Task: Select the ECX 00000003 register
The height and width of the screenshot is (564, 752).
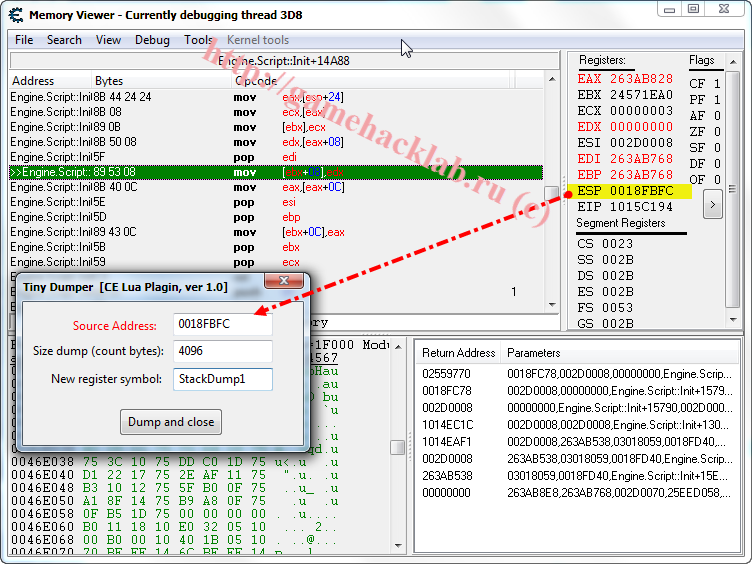Action: point(625,111)
